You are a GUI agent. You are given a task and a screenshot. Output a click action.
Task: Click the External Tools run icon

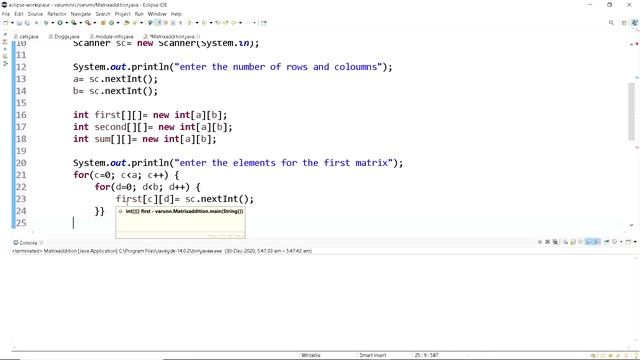tap(88, 23)
